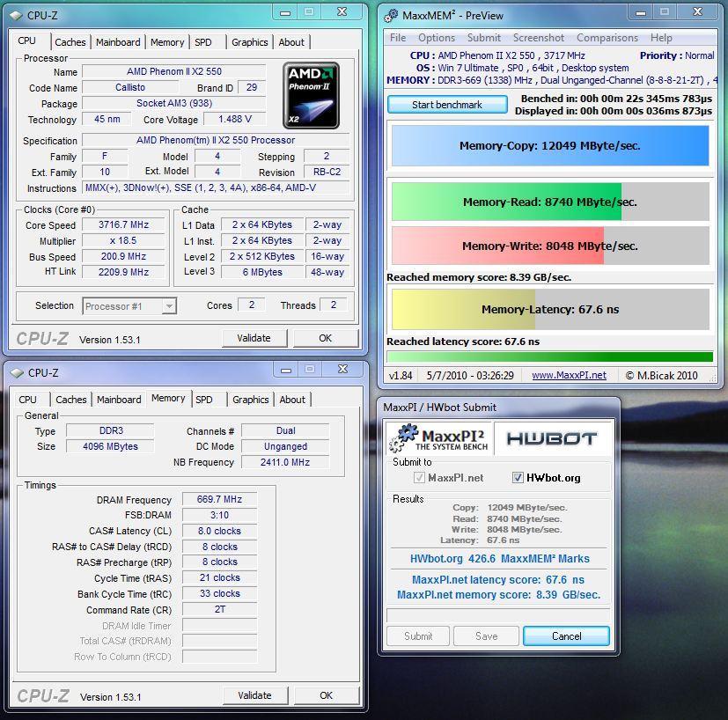
Task: Click the Code Name Callisto field
Action: pyautogui.click(x=130, y=87)
